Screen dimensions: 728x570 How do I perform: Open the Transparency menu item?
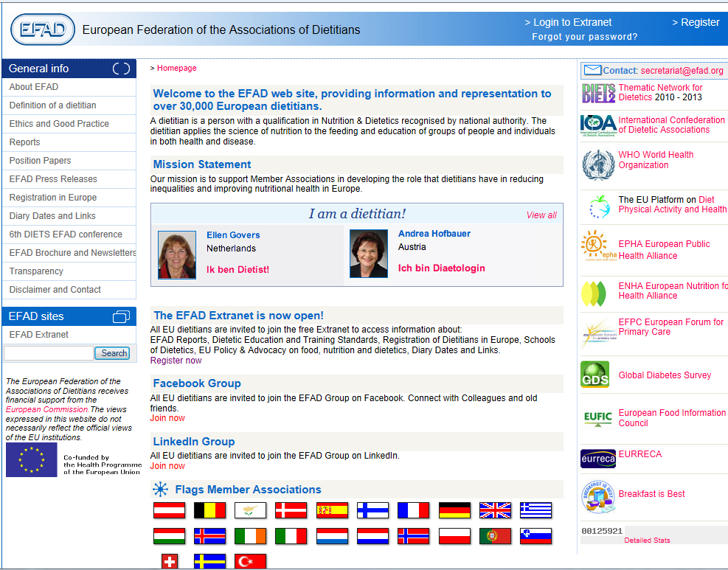(69, 271)
